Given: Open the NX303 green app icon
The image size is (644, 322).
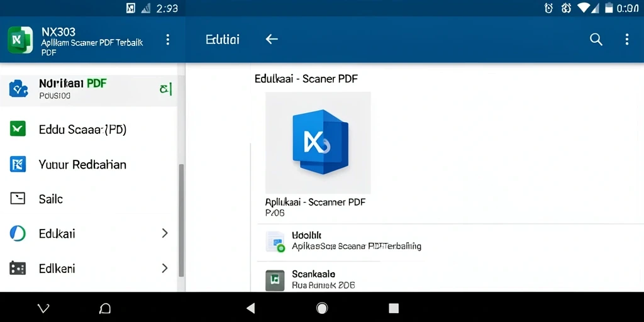Looking at the screenshot, I should 20,40.
